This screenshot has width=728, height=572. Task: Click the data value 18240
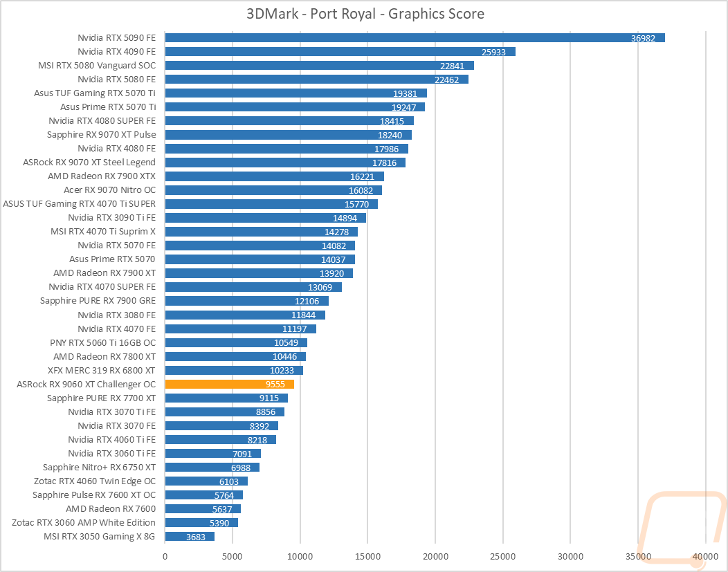(390, 136)
